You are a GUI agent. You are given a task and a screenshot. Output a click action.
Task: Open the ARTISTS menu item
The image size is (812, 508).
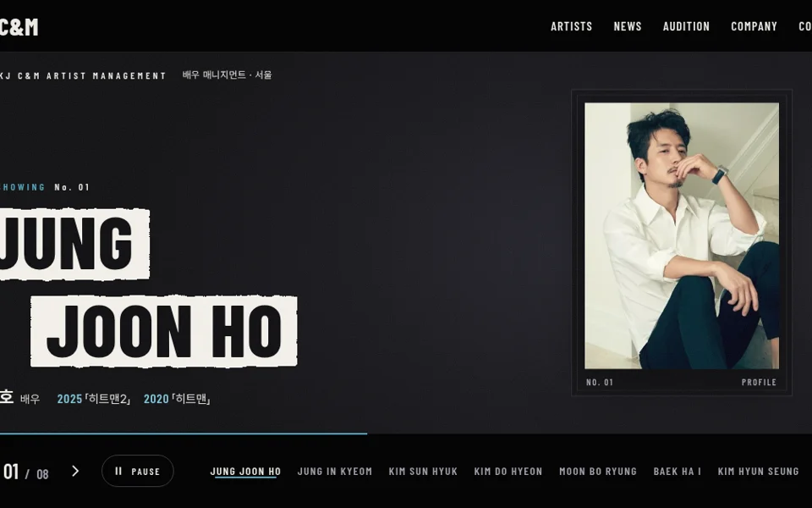pos(571,26)
